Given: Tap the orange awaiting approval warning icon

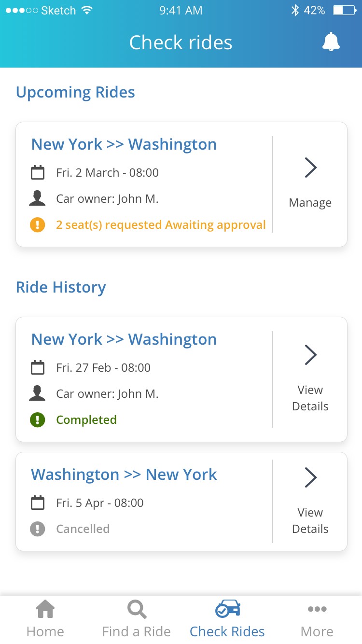Looking at the screenshot, I should [37, 225].
